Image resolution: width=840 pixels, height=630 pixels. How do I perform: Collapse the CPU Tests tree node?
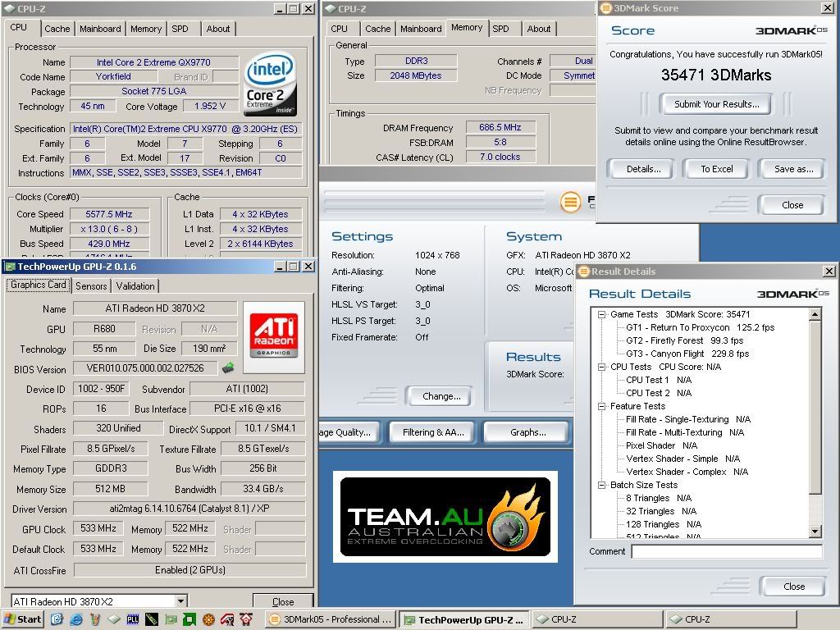pos(601,367)
